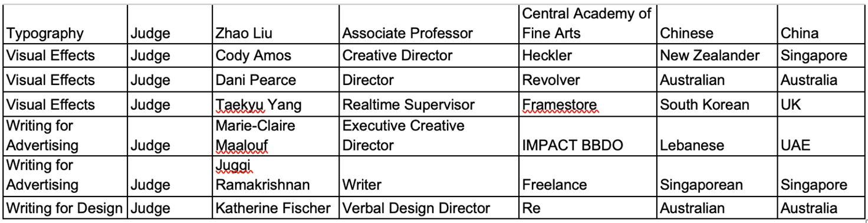Click the Dani Pearce name cell

tap(275, 80)
